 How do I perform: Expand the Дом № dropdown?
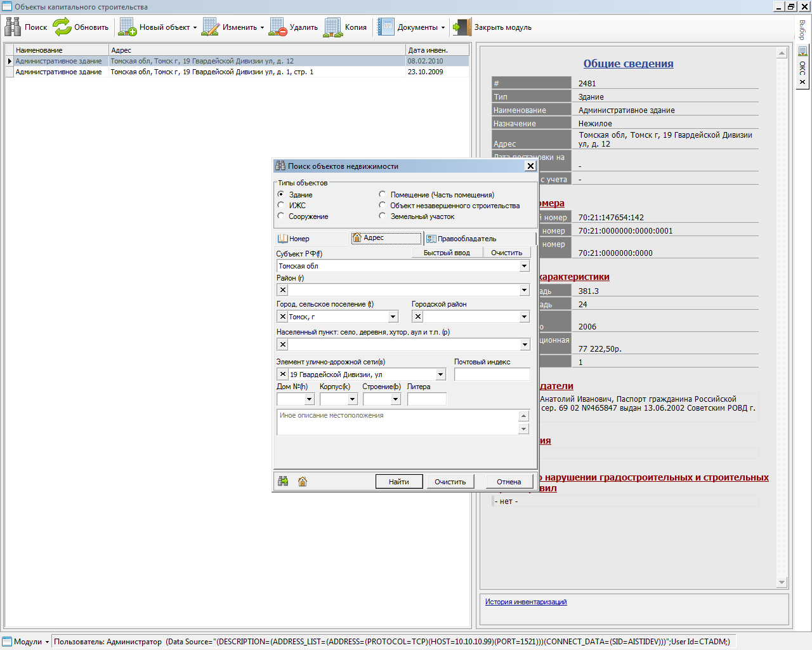[x=310, y=399]
